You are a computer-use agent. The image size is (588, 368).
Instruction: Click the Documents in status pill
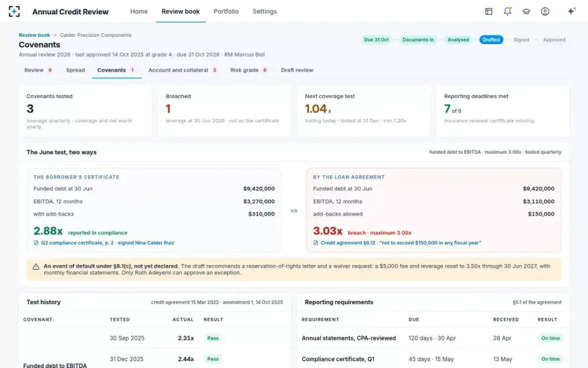(x=418, y=40)
